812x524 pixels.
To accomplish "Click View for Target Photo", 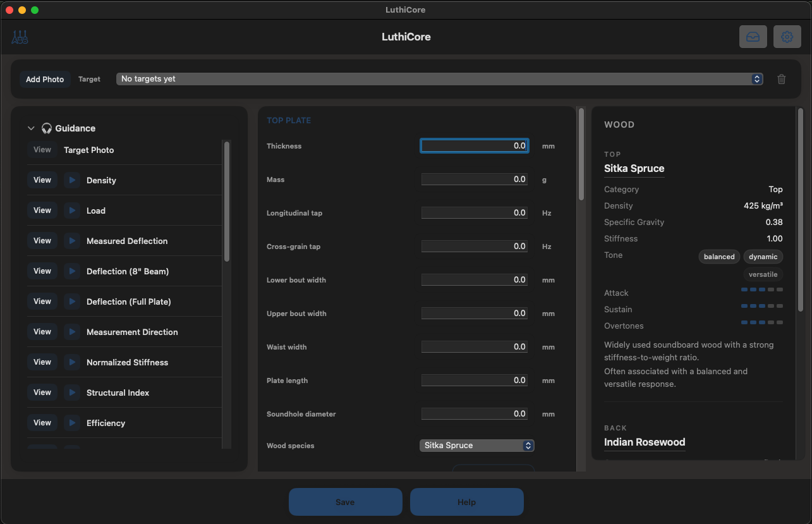I will click(42, 150).
